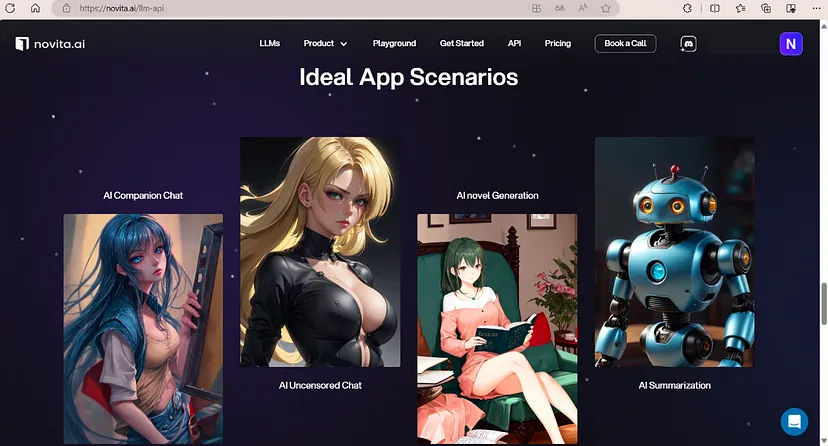828x446 pixels.
Task: Open the apps grid icon in address bar
Action: (536, 8)
